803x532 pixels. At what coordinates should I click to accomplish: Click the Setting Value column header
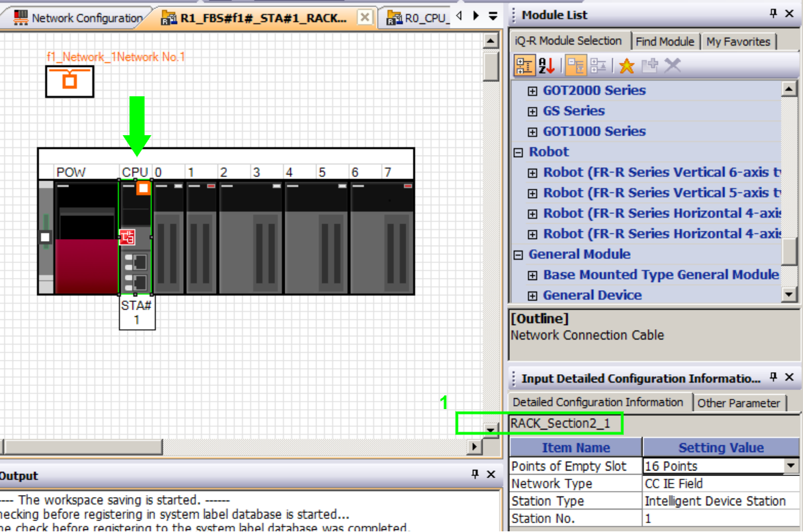click(721, 447)
